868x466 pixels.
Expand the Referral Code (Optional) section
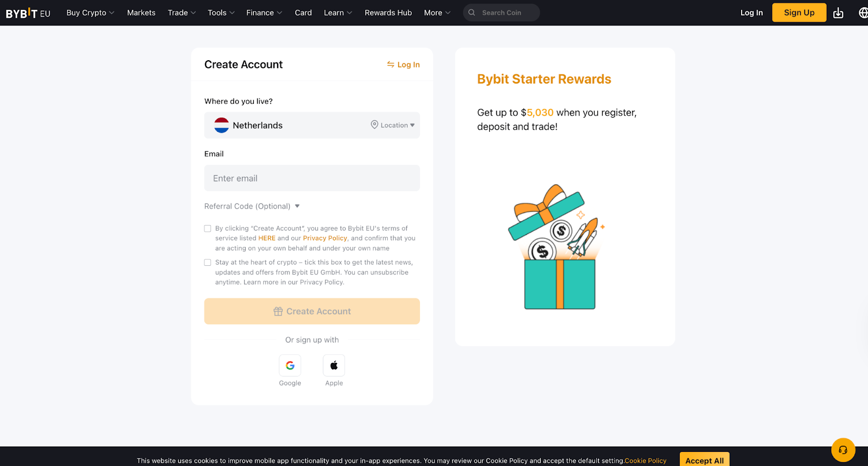252,206
